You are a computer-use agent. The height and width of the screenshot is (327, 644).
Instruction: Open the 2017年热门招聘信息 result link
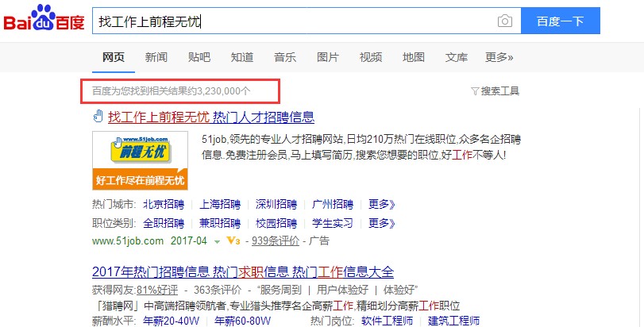pyautogui.click(x=243, y=271)
